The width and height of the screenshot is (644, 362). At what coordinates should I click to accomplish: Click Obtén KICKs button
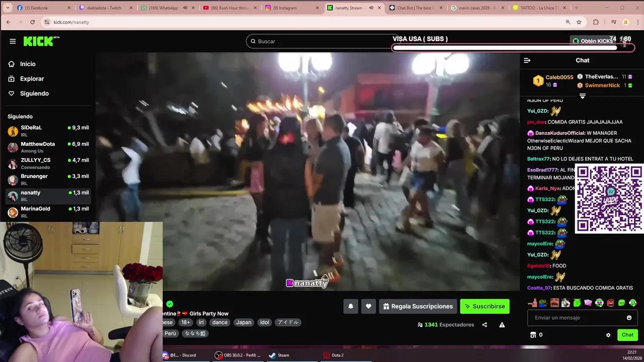click(x=592, y=41)
